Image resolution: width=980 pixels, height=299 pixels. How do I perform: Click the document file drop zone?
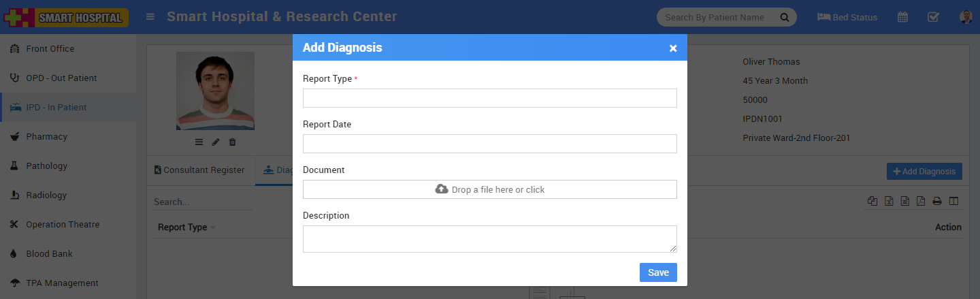(x=489, y=189)
